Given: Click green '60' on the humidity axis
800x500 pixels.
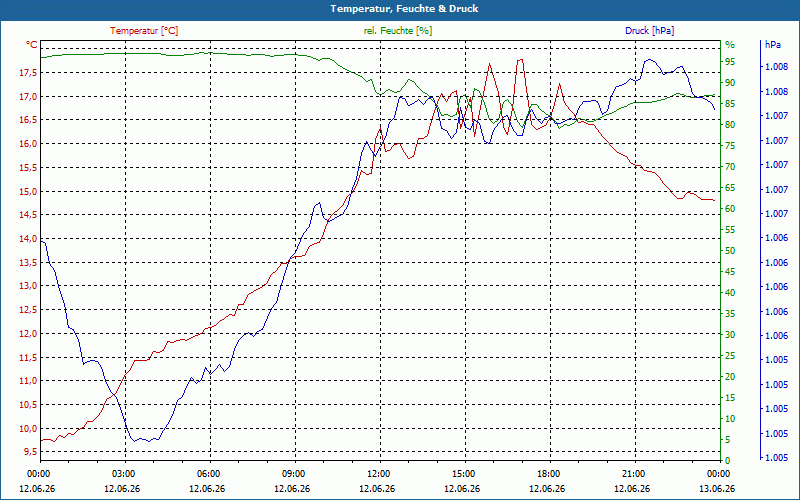Looking at the screenshot, I should coord(730,209).
